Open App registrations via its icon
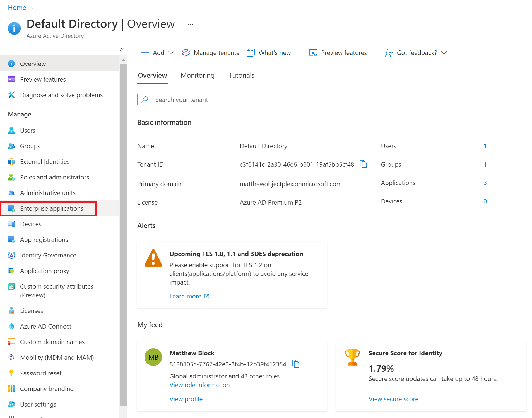The width and height of the screenshot is (532, 418). click(x=11, y=240)
